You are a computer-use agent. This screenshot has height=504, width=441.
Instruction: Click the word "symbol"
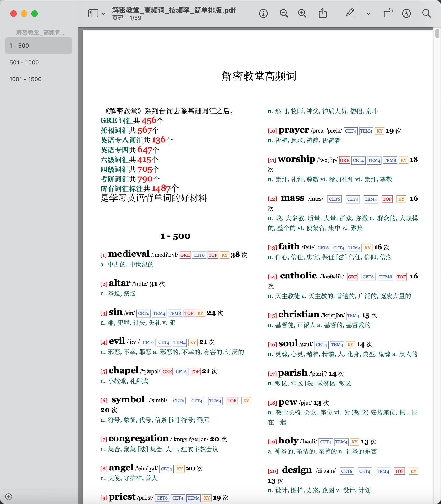(x=128, y=400)
